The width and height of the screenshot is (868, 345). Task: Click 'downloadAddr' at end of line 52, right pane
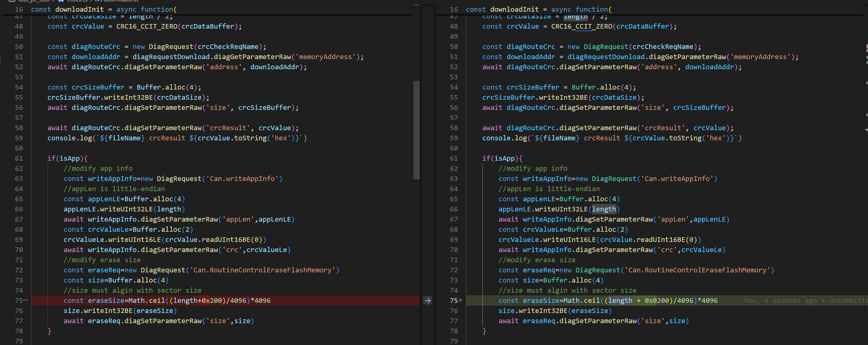709,67
